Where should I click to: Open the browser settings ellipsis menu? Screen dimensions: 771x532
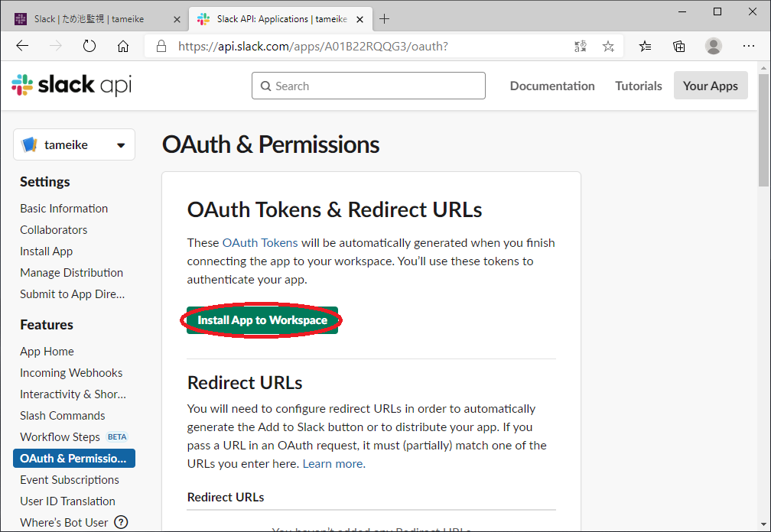point(749,46)
